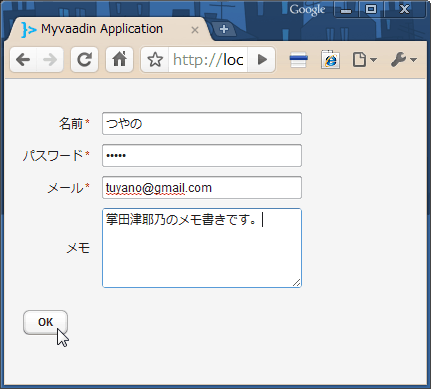This screenshot has width=431, height=389.
Task: Open the wrench settings menu
Action: point(404,60)
